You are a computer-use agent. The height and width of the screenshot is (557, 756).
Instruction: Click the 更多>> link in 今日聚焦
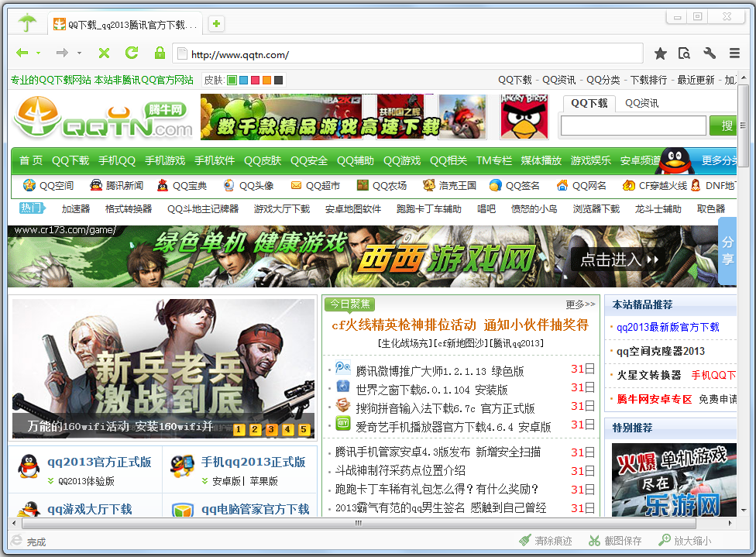(580, 304)
